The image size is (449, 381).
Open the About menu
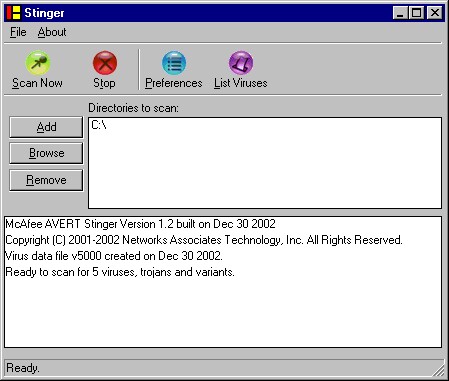tap(52, 32)
